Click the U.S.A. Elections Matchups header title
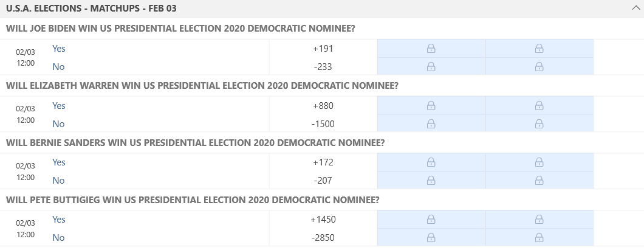Image resolution: width=644 pixels, height=250 pixels. point(91,9)
